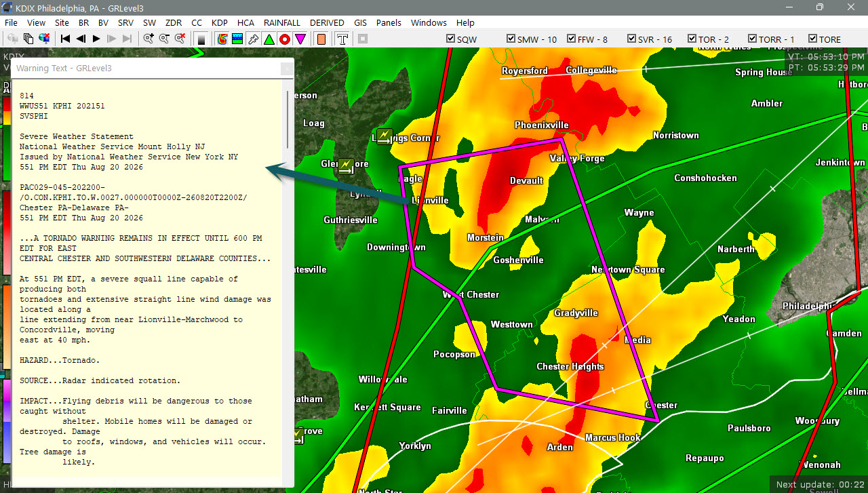
Task: Click the 'Chester PA-Delaware PA-' line
Action: click(74, 208)
